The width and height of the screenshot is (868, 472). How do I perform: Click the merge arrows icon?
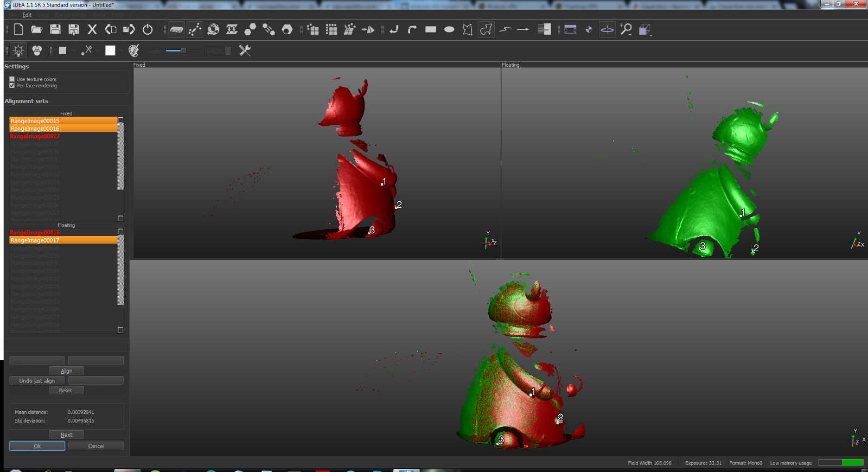[x=232, y=29]
